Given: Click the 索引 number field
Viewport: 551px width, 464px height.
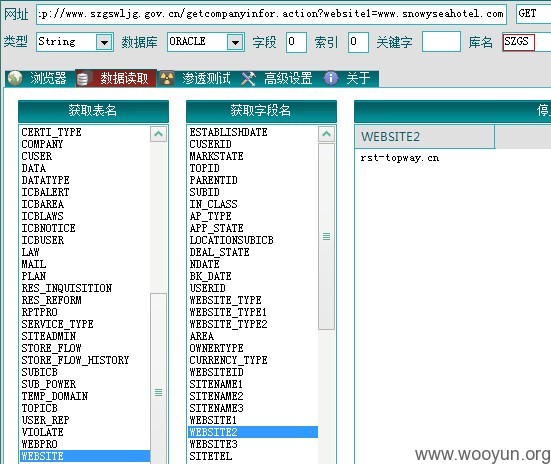Looking at the screenshot, I should click(358, 42).
